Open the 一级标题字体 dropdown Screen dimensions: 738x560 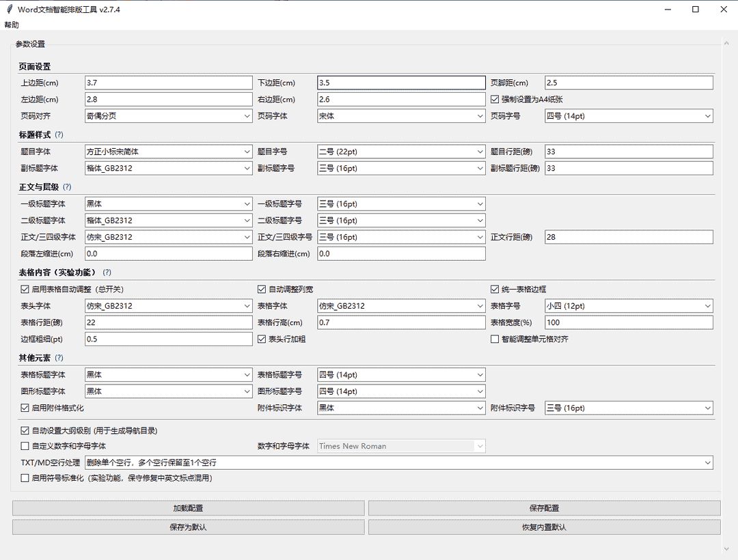coord(169,204)
